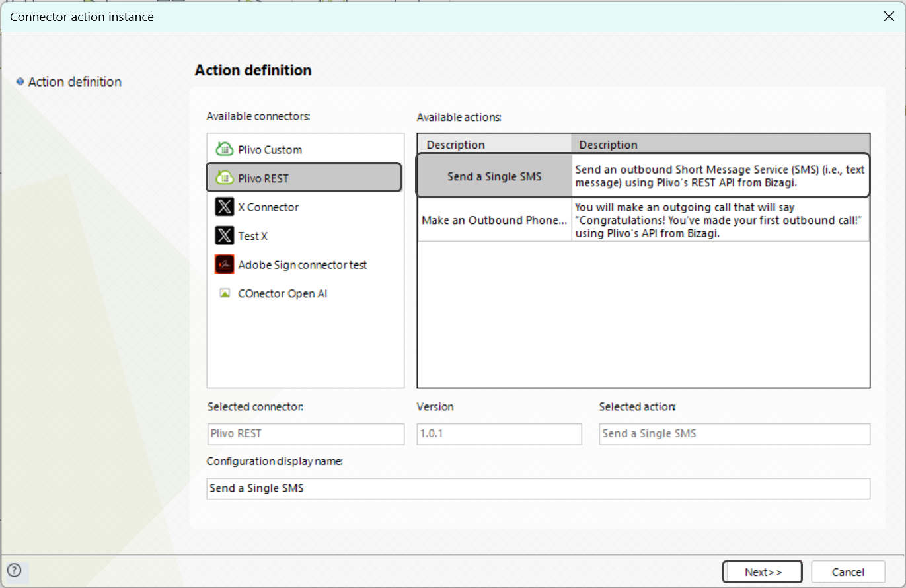
Task: Click the Selected connector field
Action: tap(305, 434)
